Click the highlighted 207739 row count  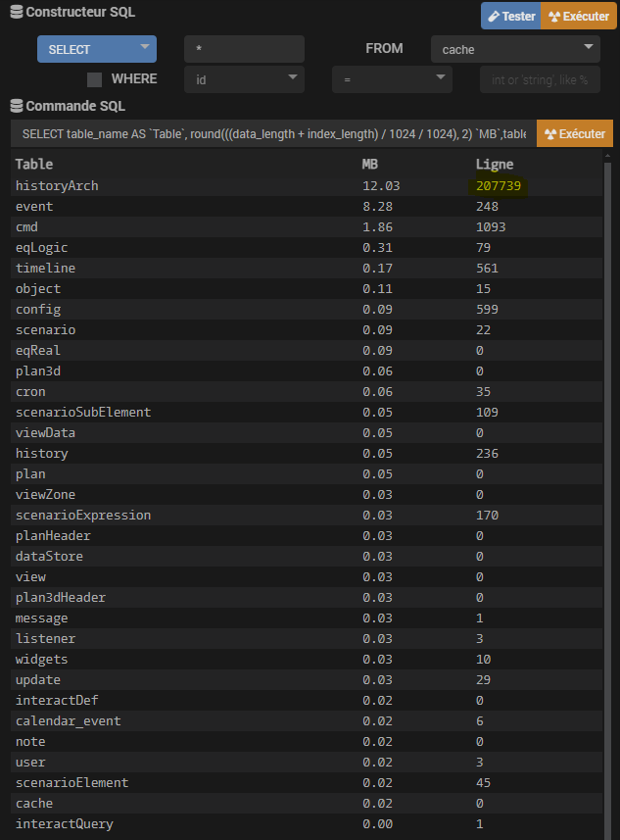tap(498, 185)
